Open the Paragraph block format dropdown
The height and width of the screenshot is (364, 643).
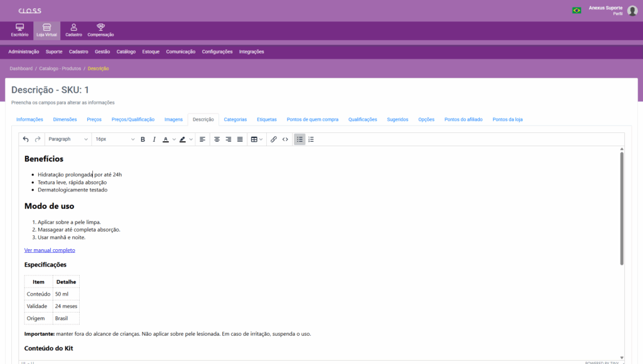68,139
